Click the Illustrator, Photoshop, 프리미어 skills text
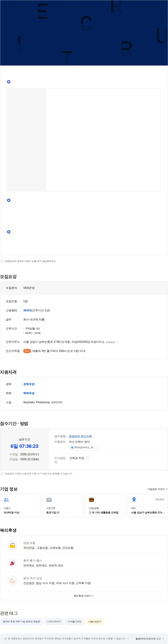This screenshot has width=168, height=644. click(43, 402)
